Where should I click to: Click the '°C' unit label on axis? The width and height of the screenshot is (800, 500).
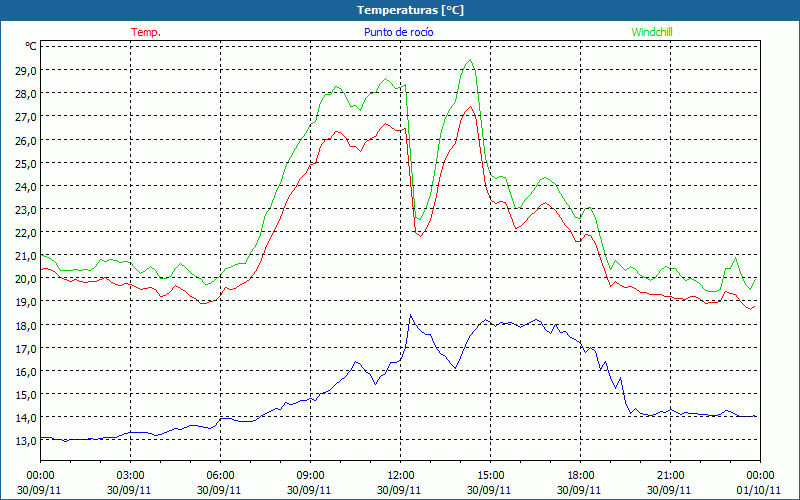31,46
